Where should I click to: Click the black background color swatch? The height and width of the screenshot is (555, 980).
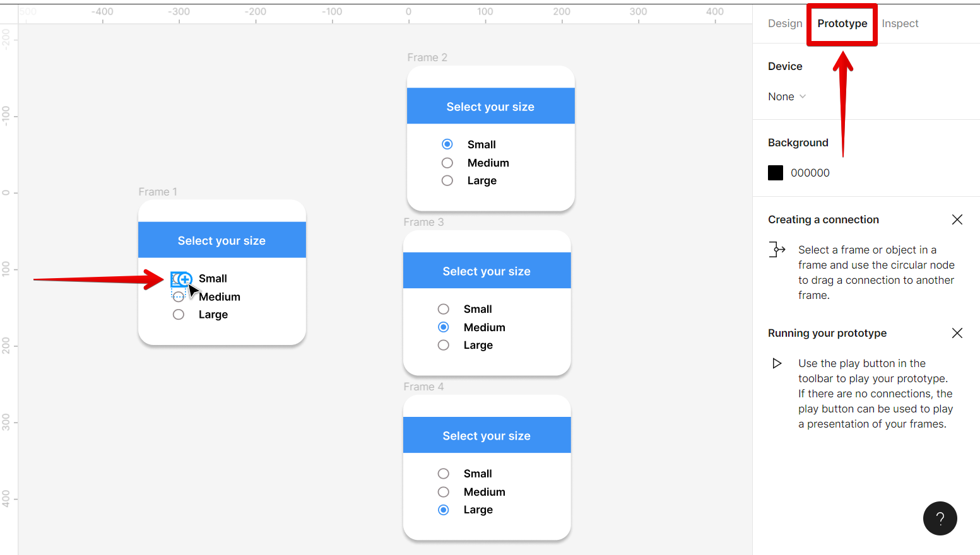776,173
